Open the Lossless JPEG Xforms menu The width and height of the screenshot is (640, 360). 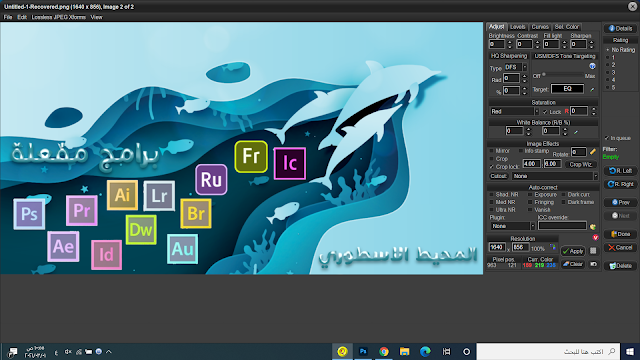click(58, 17)
